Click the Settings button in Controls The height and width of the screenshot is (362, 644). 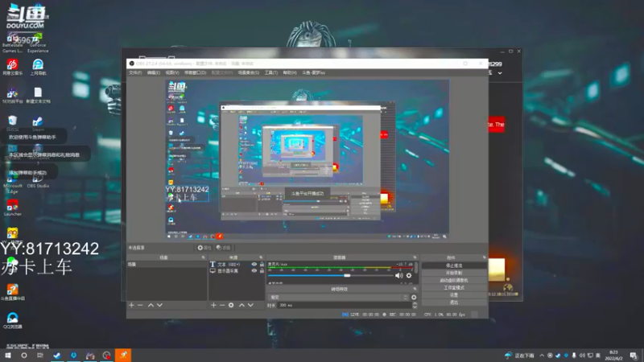point(454,295)
